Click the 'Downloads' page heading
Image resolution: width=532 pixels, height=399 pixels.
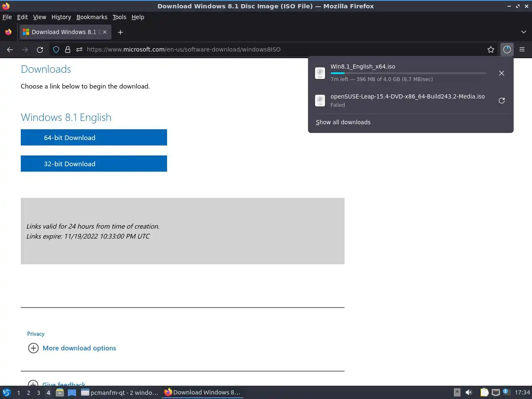point(46,69)
